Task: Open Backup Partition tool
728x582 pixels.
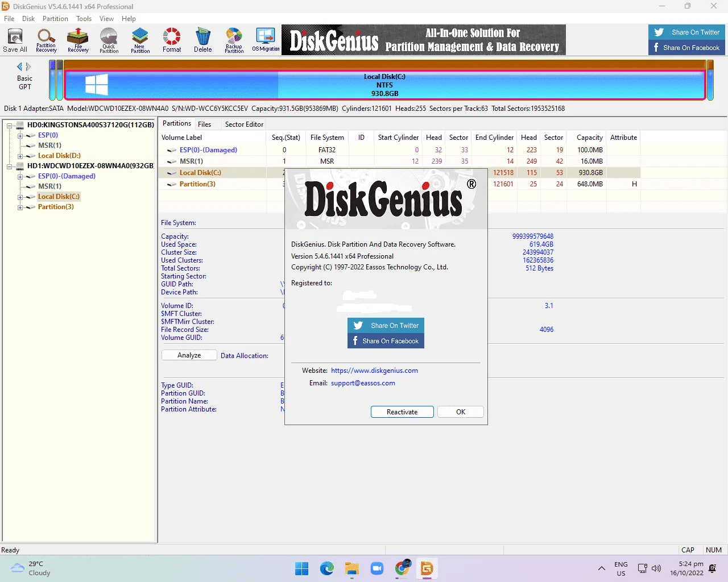Action: pos(234,40)
